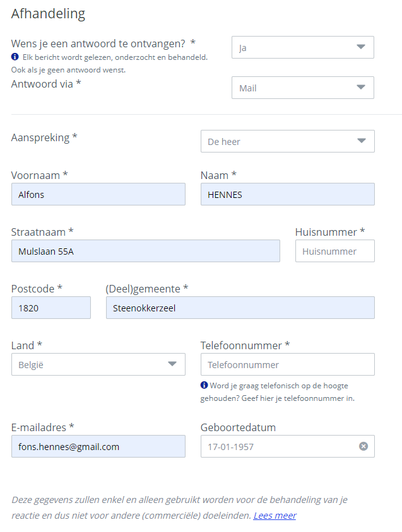
Task: Click info icon beside 'Elk bericht wordt gelezen'
Action: 15,57
